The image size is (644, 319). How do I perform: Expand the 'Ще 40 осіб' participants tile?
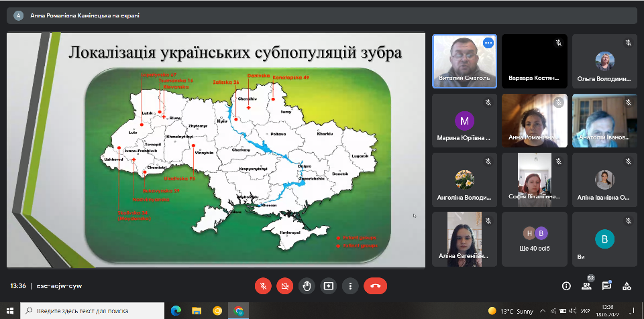[x=535, y=239]
